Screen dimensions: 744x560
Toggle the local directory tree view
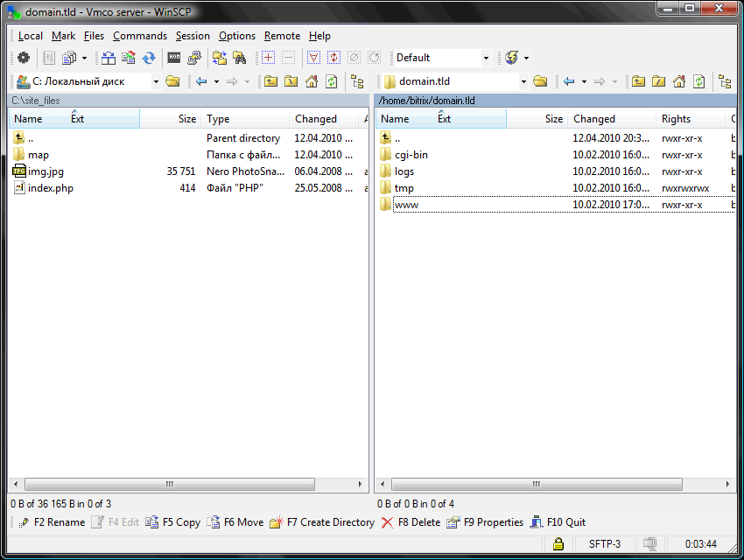tap(357, 81)
